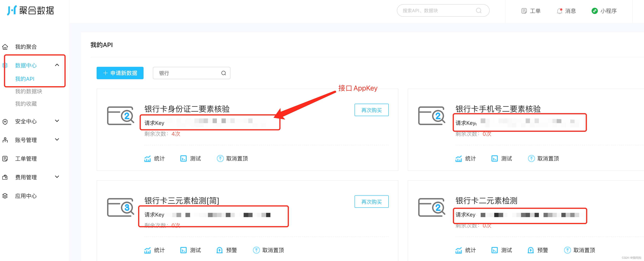
Task: Click the wallet icon beside 费用管理
Action: (x=5, y=177)
